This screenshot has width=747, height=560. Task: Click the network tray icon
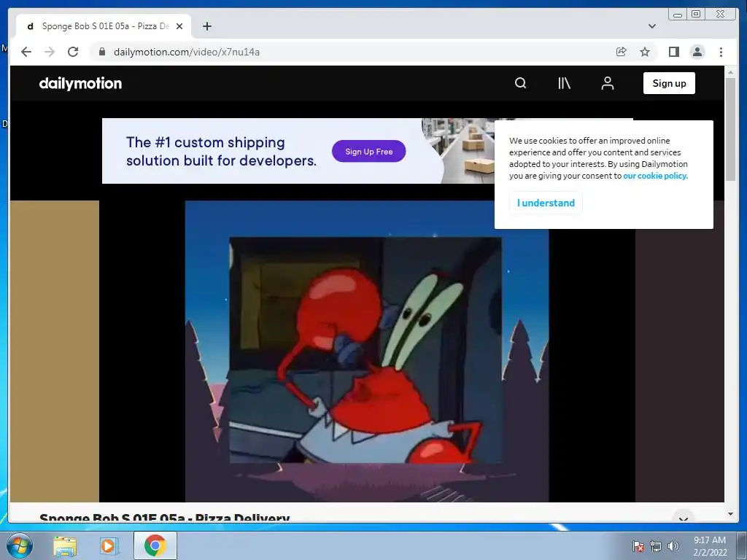click(x=656, y=546)
